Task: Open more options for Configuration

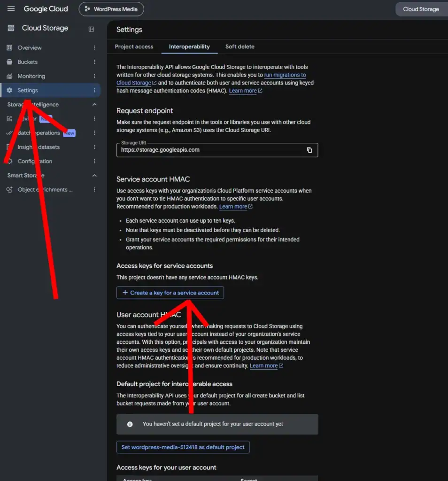Action: tap(94, 161)
